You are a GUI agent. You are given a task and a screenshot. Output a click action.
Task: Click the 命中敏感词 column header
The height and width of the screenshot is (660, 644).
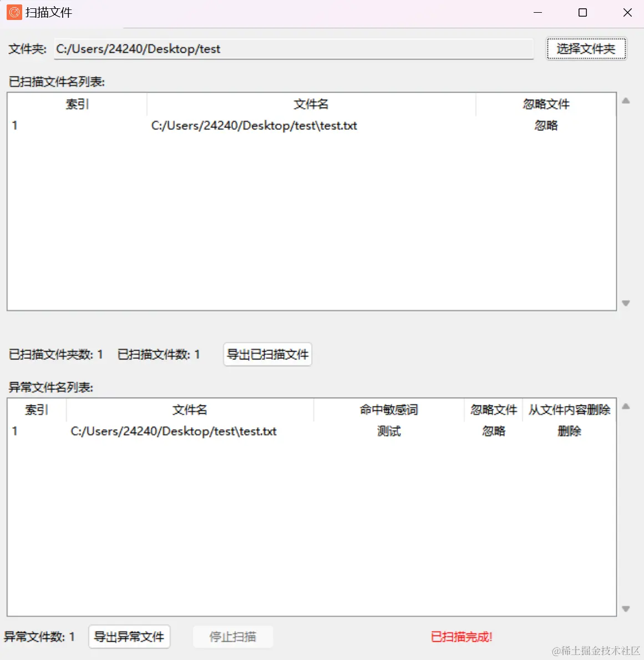coord(389,409)
